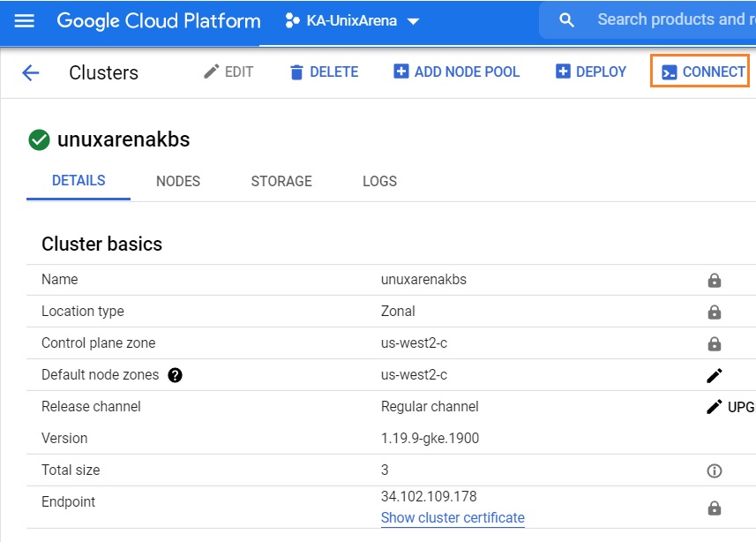Open the LOGS tab
Screen dimensions: 756x542
point(379,181)
